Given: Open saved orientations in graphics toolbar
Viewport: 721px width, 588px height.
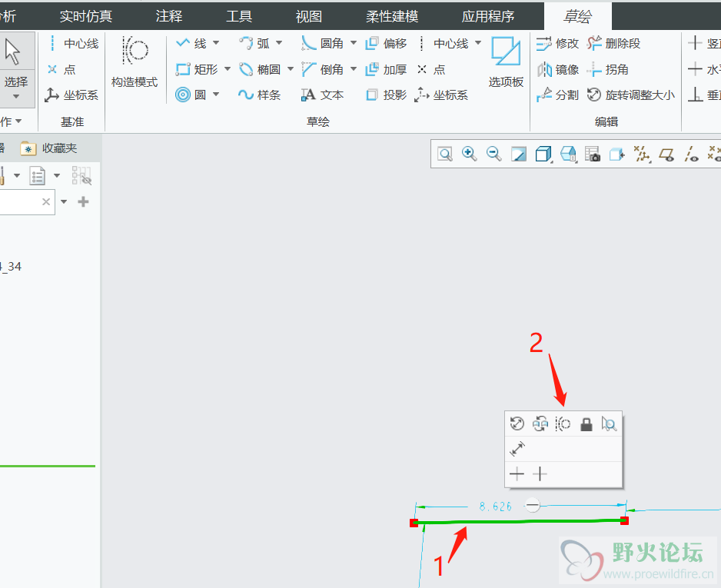Looking at the screenshot, I should 568,154.
